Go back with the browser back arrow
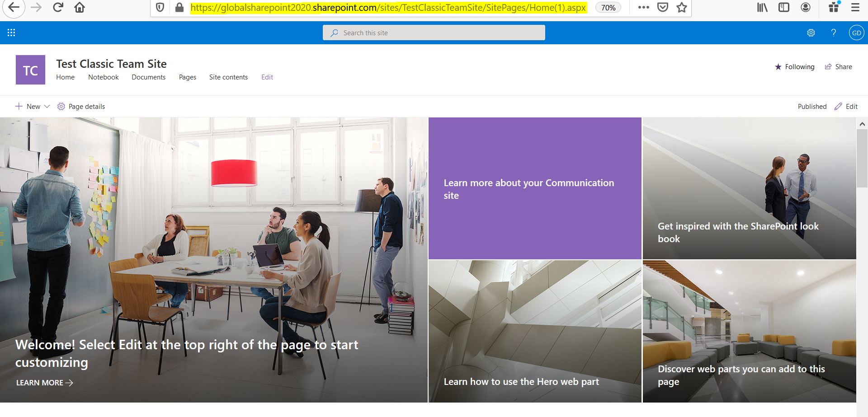The image size is (868, 417). [14, 8]
